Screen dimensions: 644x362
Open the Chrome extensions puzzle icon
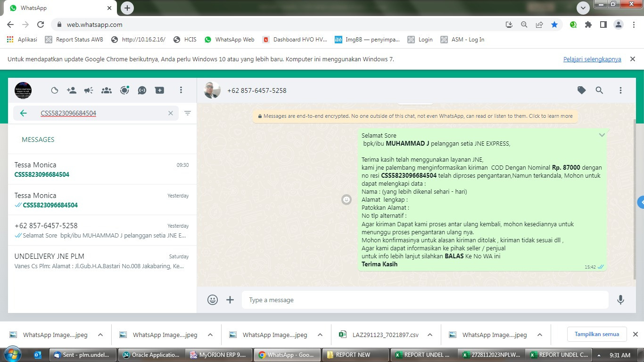point(588,25)
